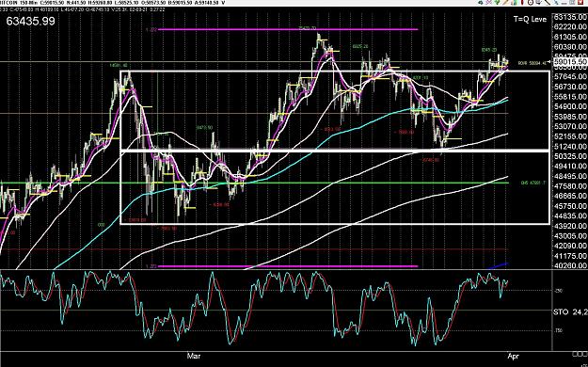Screen dimensions: 588x367
Task: Click the 47580.00 price axis label
Action: pyautogui.click(x=570, y=186)
